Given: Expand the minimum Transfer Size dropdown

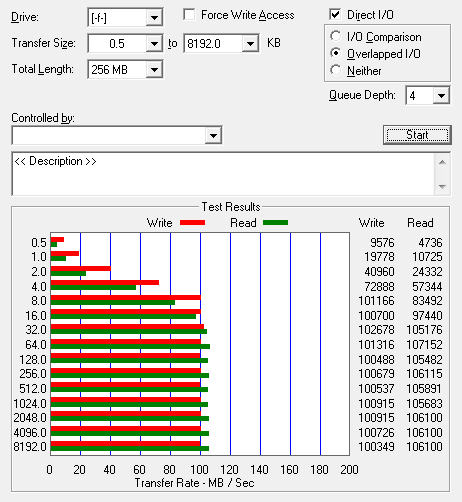Looking at the screenshot, I should tap(154, 43).
